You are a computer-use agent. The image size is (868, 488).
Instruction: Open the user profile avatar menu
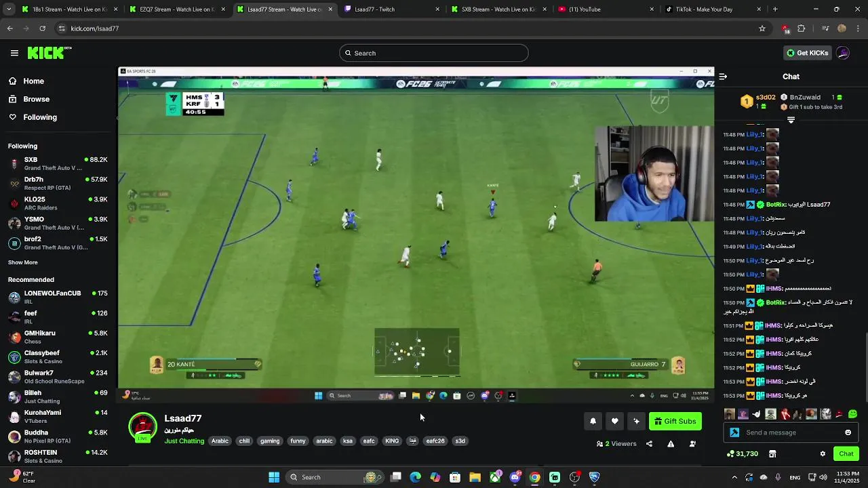click(x=843, y=53)
